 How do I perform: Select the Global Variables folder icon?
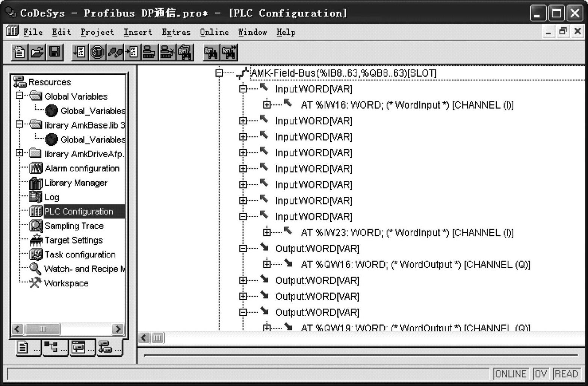pyautogui.click(x=36, y=96)
